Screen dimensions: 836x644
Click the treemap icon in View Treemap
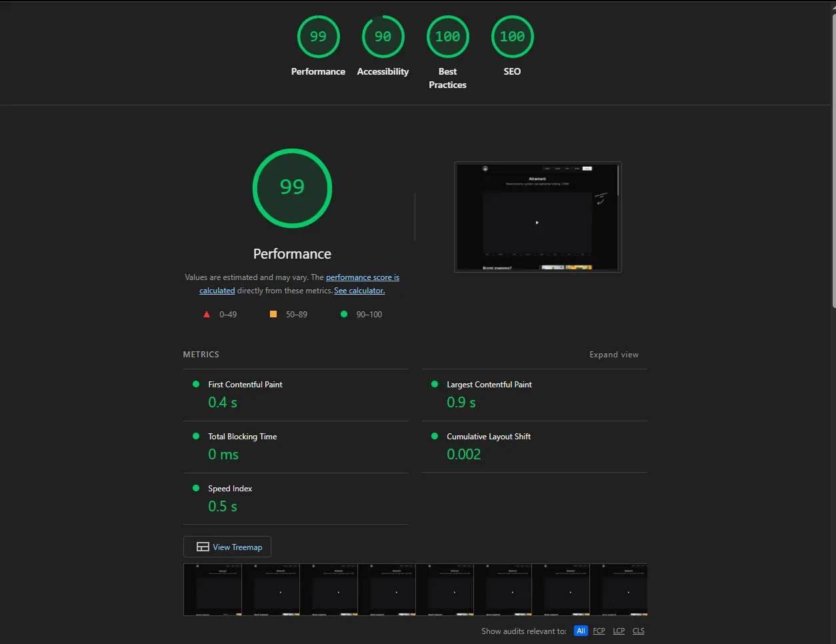pyautogui.click(x=203, y=547)
